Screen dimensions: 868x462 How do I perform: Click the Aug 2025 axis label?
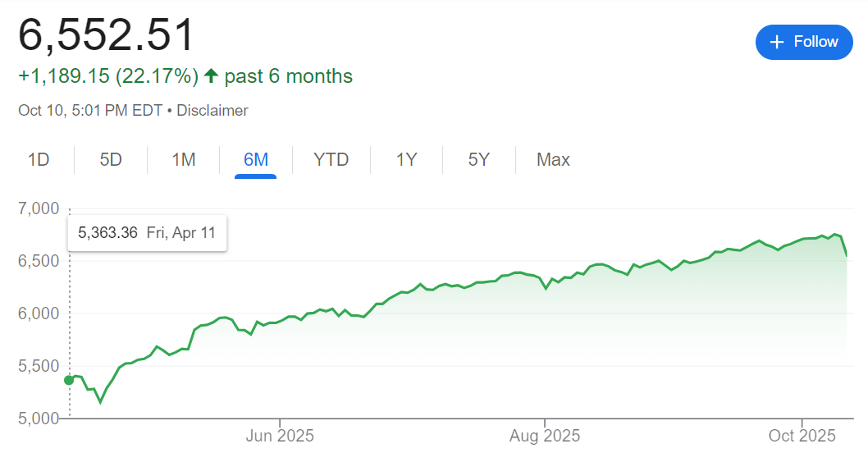coord(545,436)
